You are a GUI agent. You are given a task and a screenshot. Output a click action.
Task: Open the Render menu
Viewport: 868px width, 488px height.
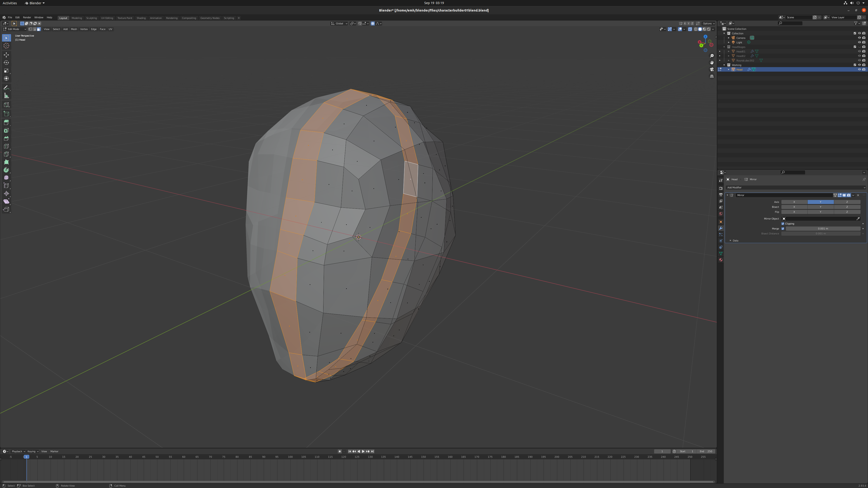coord(27,18)
